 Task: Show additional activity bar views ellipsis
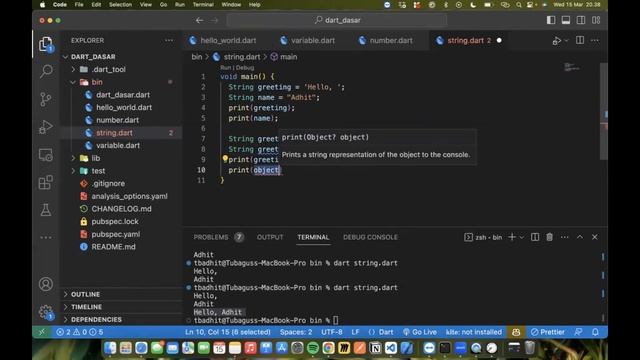click(46, 237)
